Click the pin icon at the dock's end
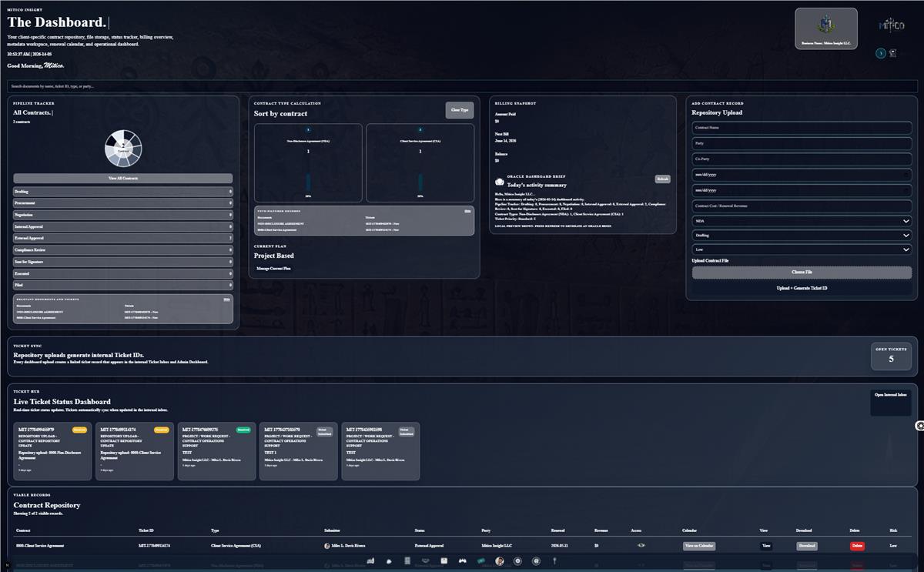The image size is (924, 572). (554, 561)
